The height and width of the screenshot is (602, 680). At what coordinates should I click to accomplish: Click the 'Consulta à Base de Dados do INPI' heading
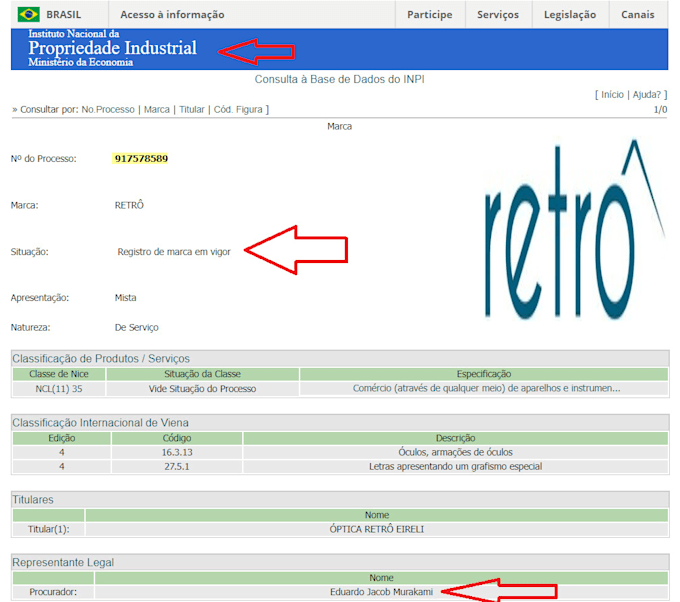click(x=340, y=79)
